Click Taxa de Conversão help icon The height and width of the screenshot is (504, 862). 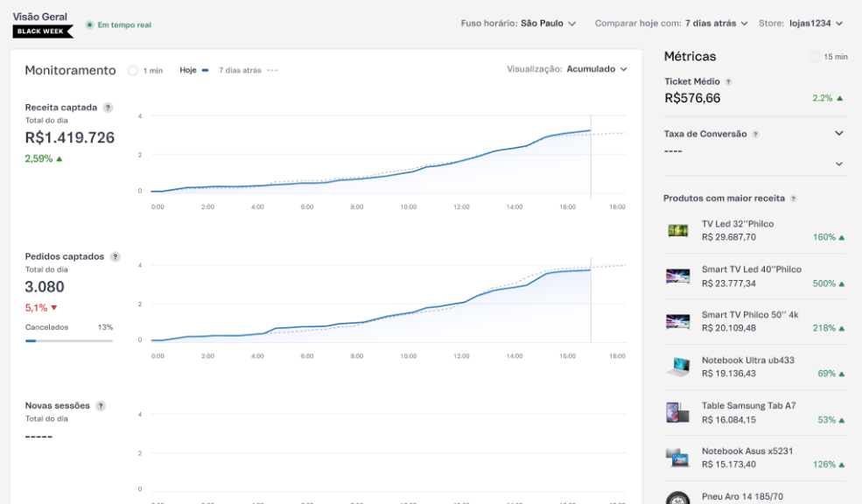click(755, 135)
